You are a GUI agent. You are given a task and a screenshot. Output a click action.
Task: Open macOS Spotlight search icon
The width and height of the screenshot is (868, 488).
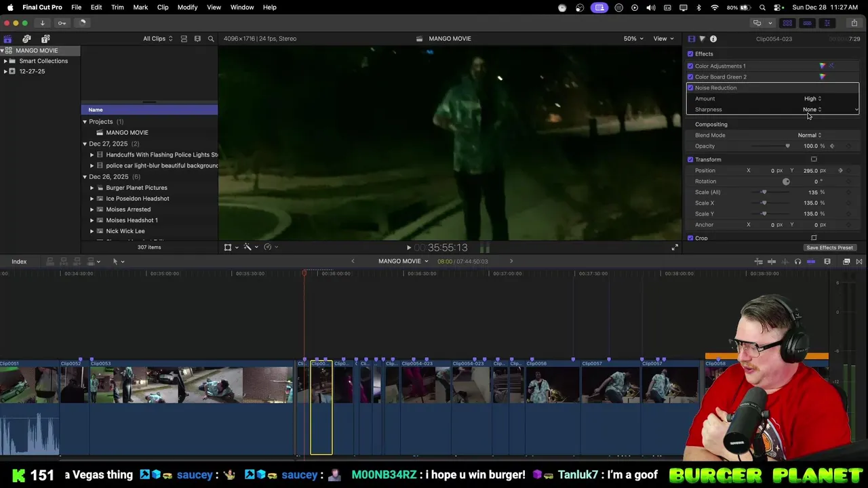[x=762, y=7]
